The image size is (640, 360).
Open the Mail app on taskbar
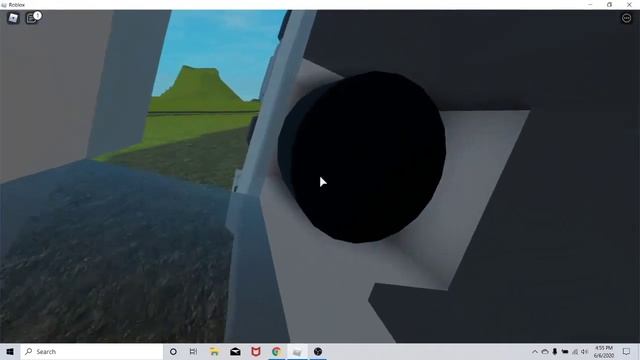click(x=235, y=351)
